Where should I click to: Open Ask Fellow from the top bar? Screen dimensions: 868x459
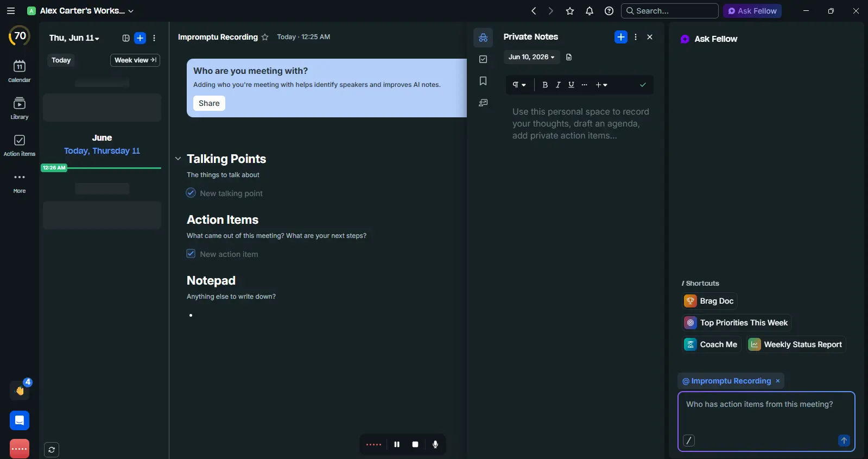(x=752, y=11)
